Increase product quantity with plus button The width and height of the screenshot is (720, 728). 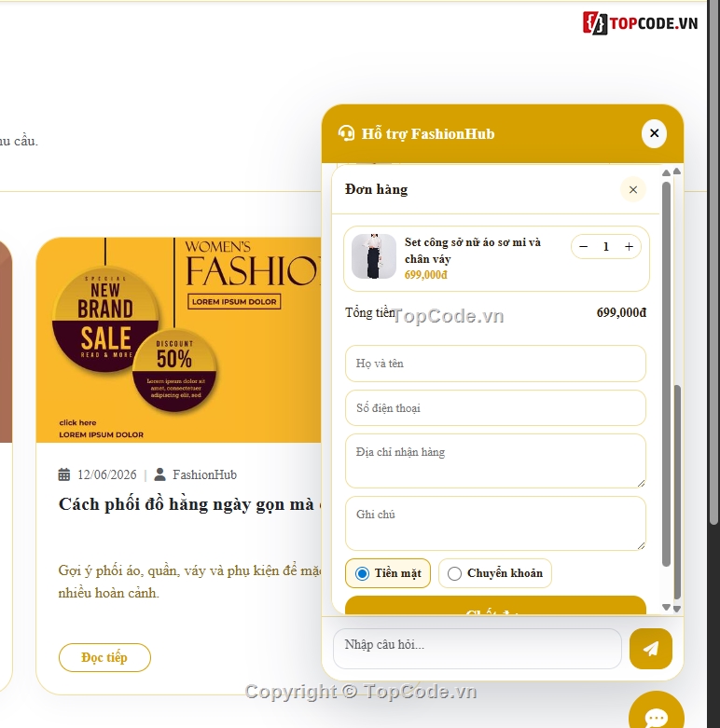[629, 246]
